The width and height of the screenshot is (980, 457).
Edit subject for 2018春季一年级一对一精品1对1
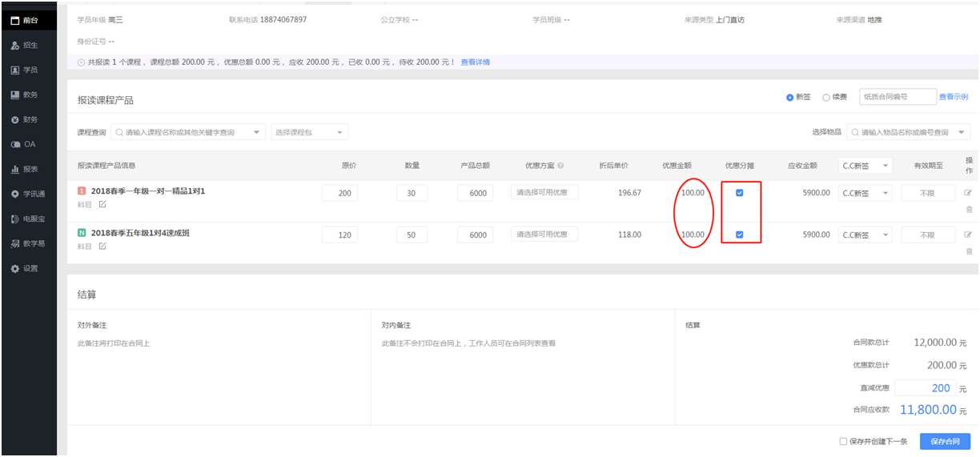click(102, 205)
